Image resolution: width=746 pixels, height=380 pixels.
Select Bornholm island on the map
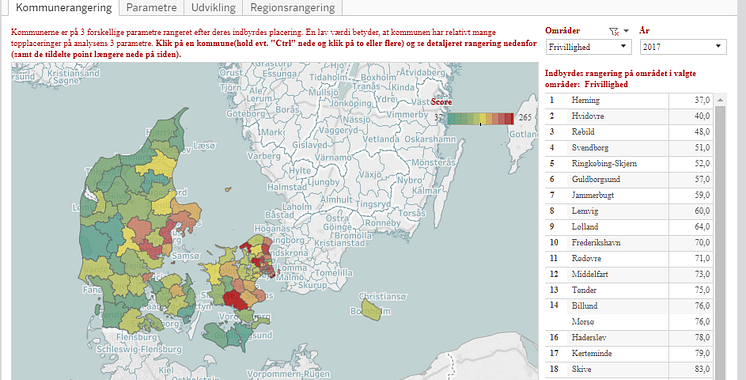tap(371, 310)
